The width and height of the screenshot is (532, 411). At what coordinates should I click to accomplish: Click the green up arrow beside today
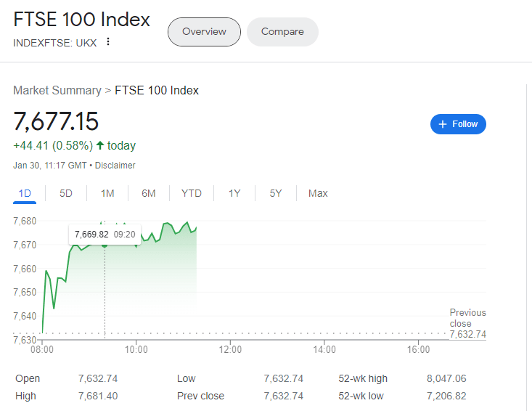100,146
